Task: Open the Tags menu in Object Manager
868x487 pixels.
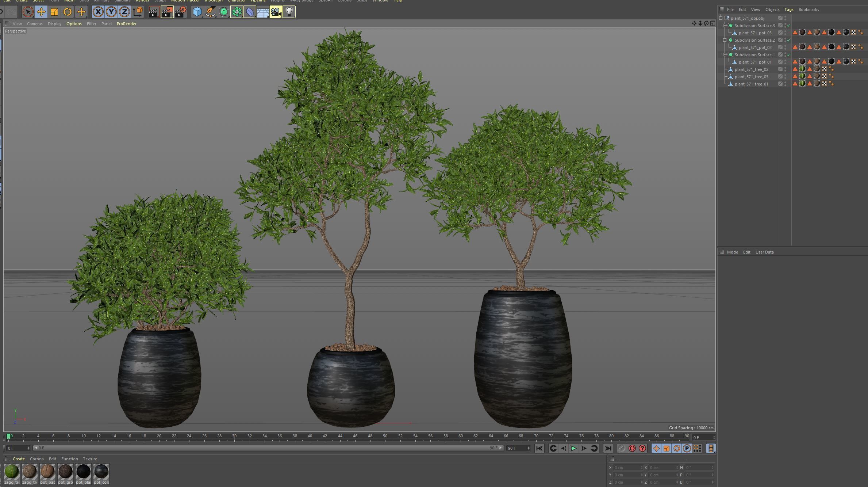Action: pos(788,9)
